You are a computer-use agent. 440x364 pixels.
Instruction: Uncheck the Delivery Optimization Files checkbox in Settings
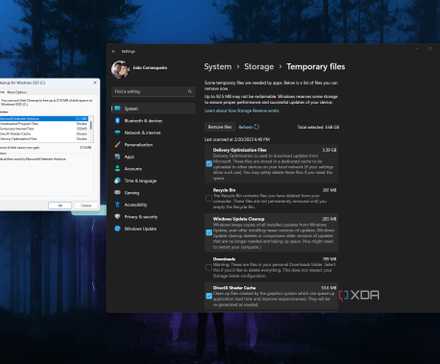(x=209, y=164)
